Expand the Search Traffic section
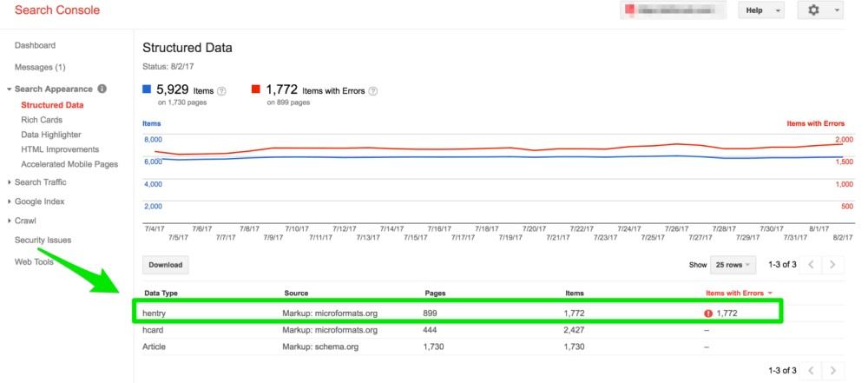 40,182
